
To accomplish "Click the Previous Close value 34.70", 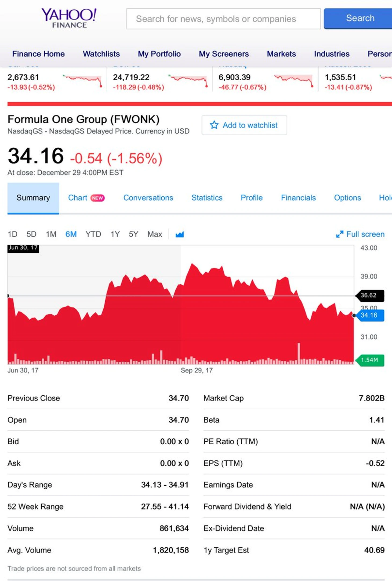I will pyautogui.click(x=179, y=398).
